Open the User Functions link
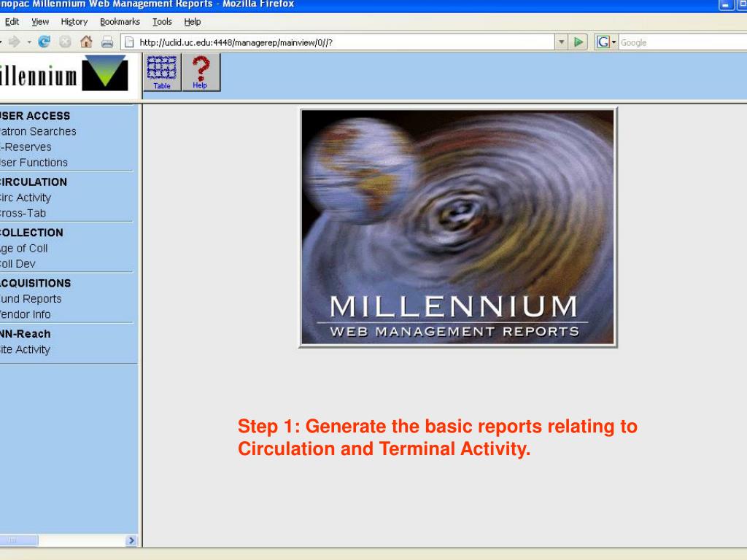Screen dimensions: 747x560 pyautogui.click(x=34, y=163)
